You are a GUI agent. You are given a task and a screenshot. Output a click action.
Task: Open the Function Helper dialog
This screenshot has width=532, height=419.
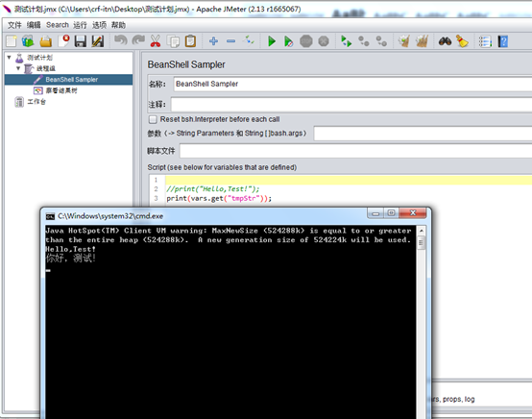[x=485, y=41]
